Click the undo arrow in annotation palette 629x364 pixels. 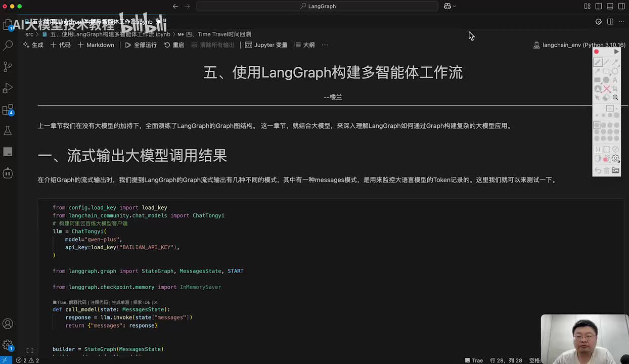598,171
